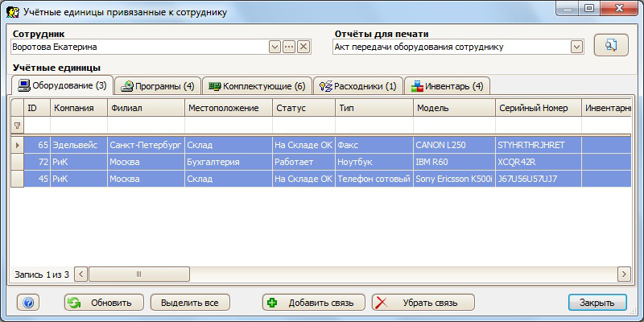Viewport: 644px width, 322px height.
Task: Sort by the Серийный Номер column header
Action: click(x=539, y=108)
